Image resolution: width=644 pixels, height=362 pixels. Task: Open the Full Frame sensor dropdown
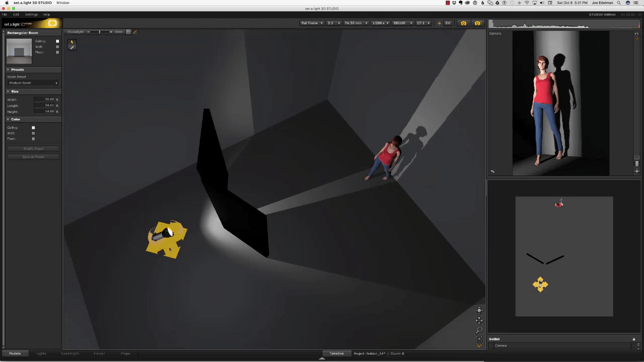pyautogui.click(x=312, y=23)
